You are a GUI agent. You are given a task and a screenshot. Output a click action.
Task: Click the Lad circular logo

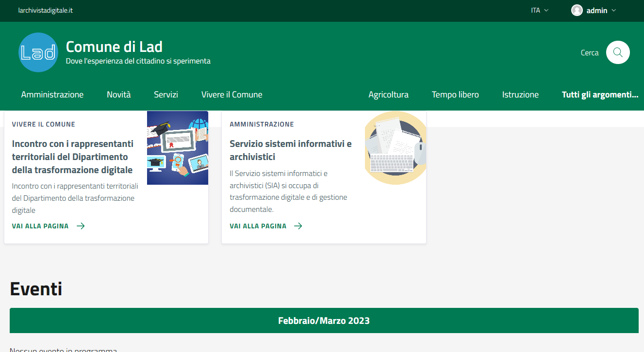(x=38, y=52)
